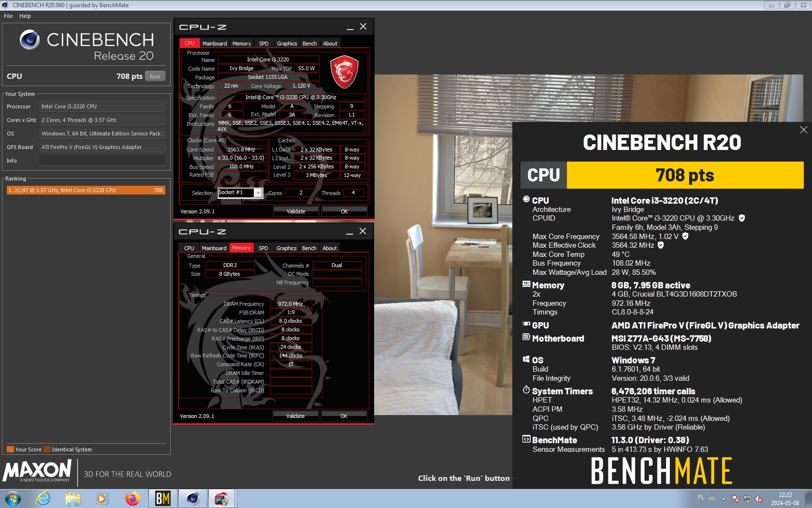Image resolution: width=812 pixels, height=508 pixels.
Task: Switch to BenchMate via BM taskbar icon
Action: point(163,498)
